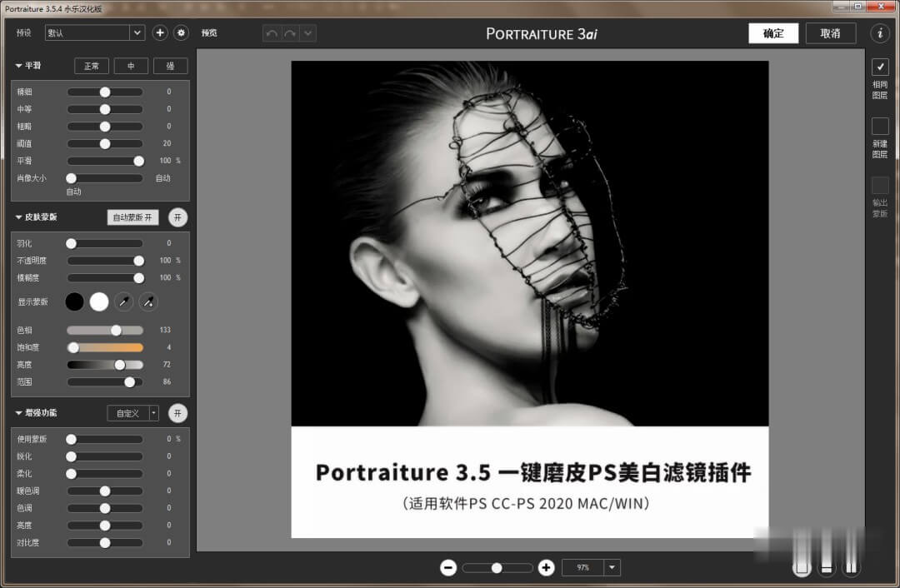Image resolution: width=900 pixels, height=588 pixels.
Task: Select vertical split preview icon
Action: [851, 568]
